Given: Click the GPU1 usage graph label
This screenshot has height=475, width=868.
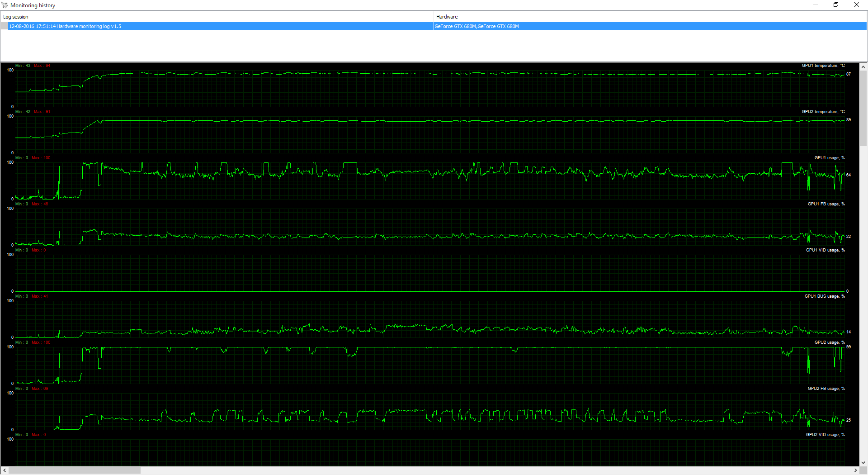Looking at the screenshot, I should tap(830, 158).
